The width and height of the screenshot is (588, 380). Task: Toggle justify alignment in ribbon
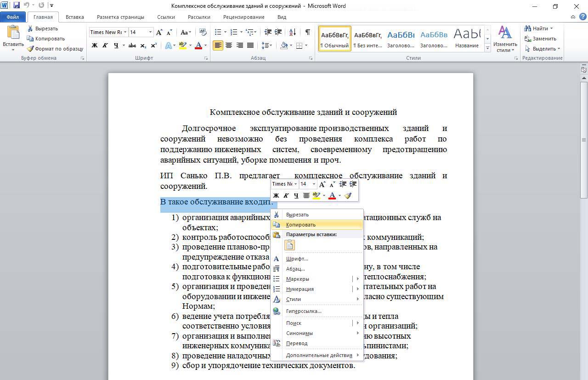(250, 45)
